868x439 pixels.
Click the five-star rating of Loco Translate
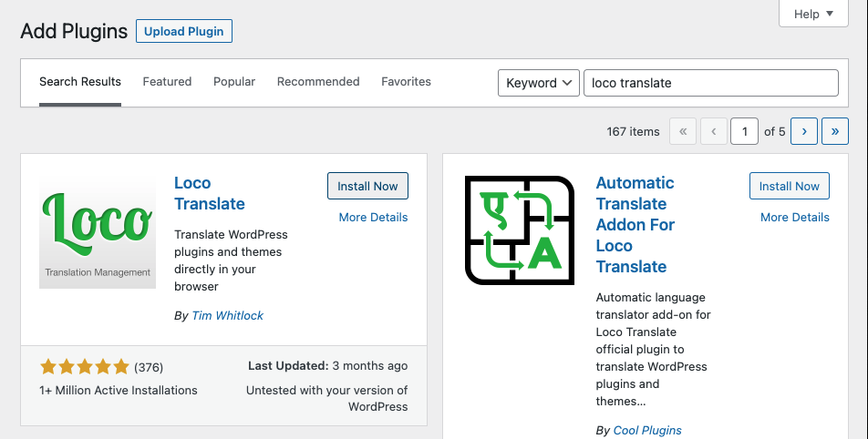point(85,367)
